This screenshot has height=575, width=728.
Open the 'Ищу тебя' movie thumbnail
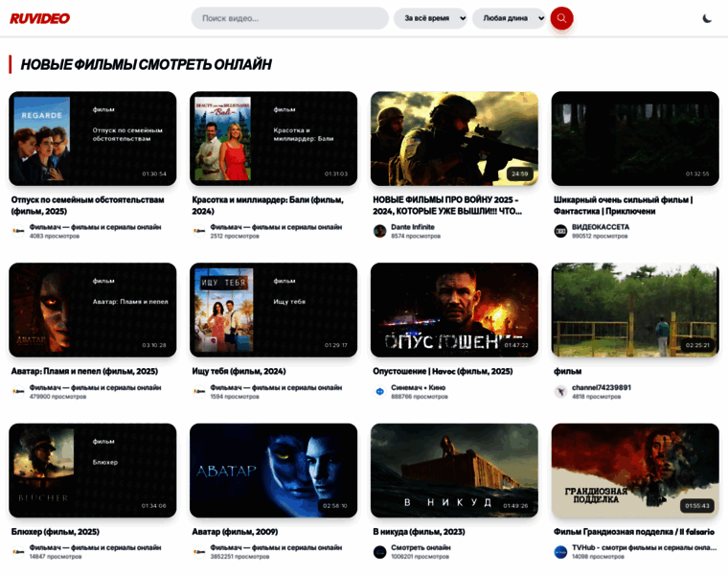(x=273, y=310)
